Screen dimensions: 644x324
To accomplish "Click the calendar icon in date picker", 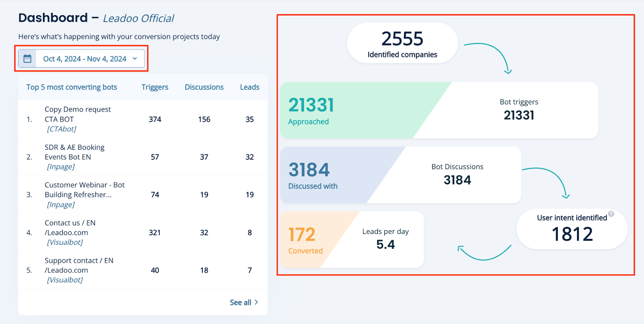I will [27, 59].
